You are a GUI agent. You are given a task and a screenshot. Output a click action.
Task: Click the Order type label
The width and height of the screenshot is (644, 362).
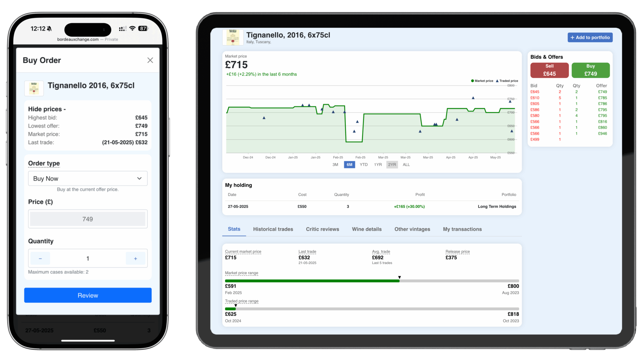tap(44, 163)
